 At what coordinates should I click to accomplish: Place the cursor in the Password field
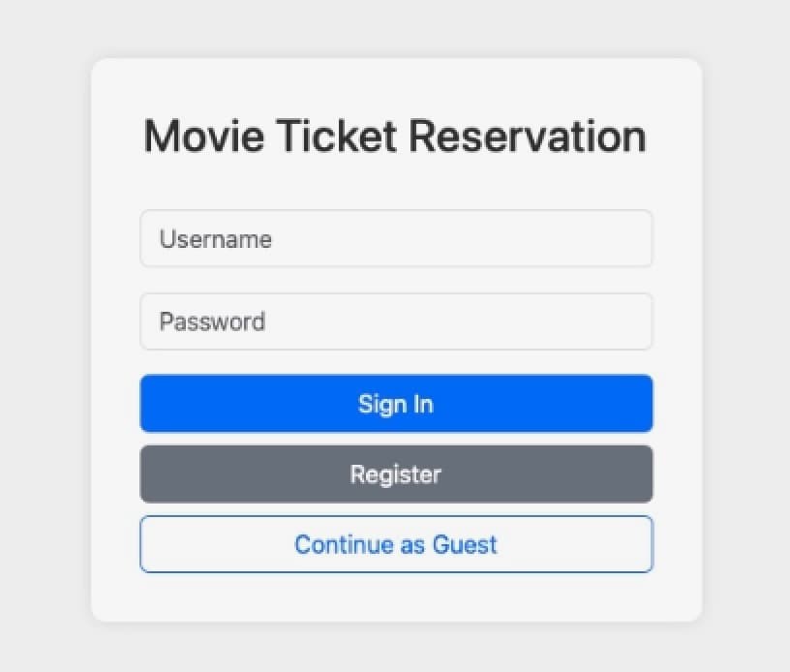click(396, 321)
